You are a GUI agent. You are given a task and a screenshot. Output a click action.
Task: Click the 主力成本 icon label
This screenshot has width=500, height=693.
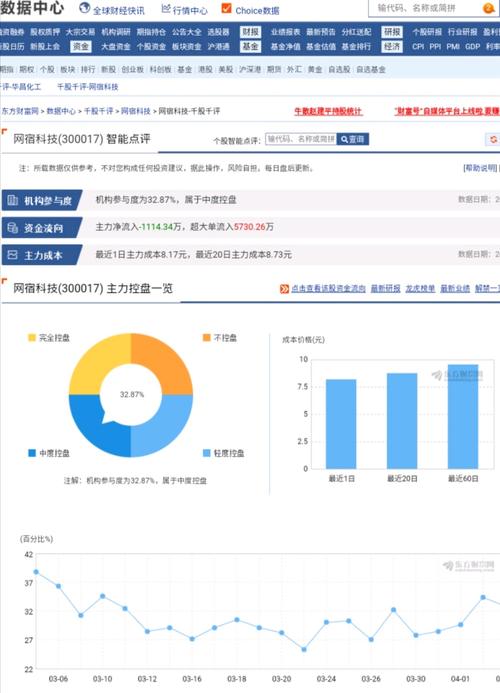click(x=42, y=255)
